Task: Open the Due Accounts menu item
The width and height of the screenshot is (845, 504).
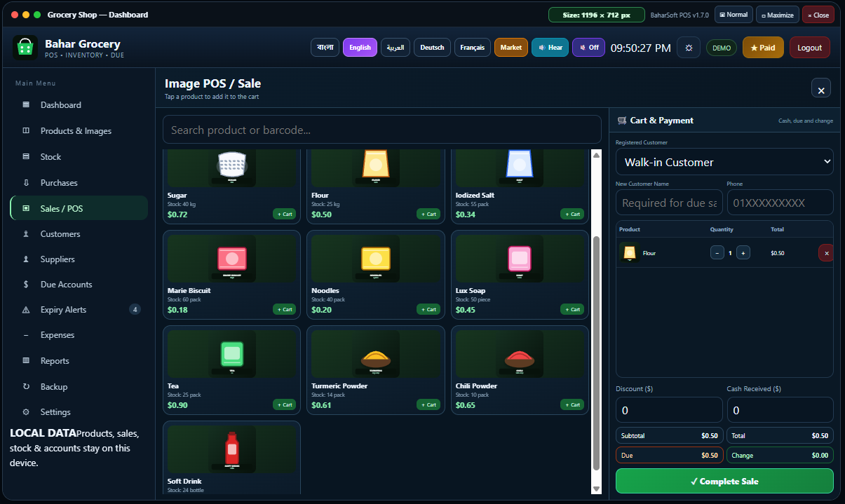Action: point(79,285)
